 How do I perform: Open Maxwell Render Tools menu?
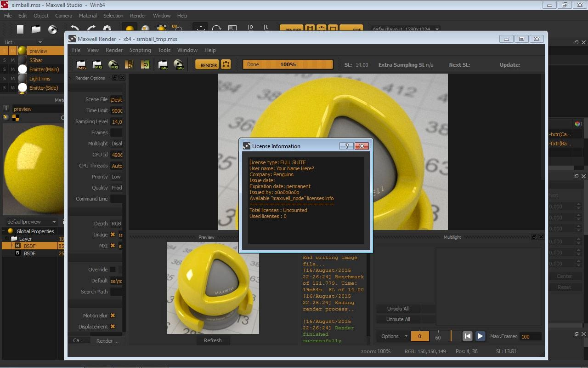pos(164,50)
